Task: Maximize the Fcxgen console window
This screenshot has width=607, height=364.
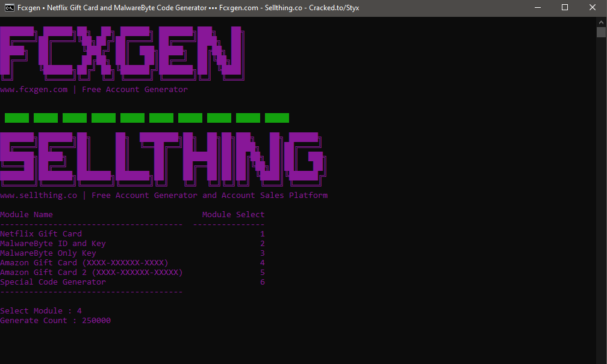Action: (565, 8)
